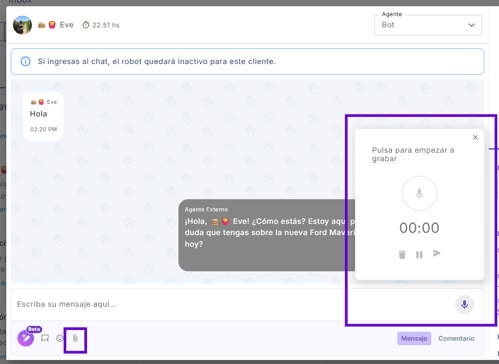Send the recorded audio with the arrow icon
Viewport: 499px width, 364px height.
pos(436,254)
